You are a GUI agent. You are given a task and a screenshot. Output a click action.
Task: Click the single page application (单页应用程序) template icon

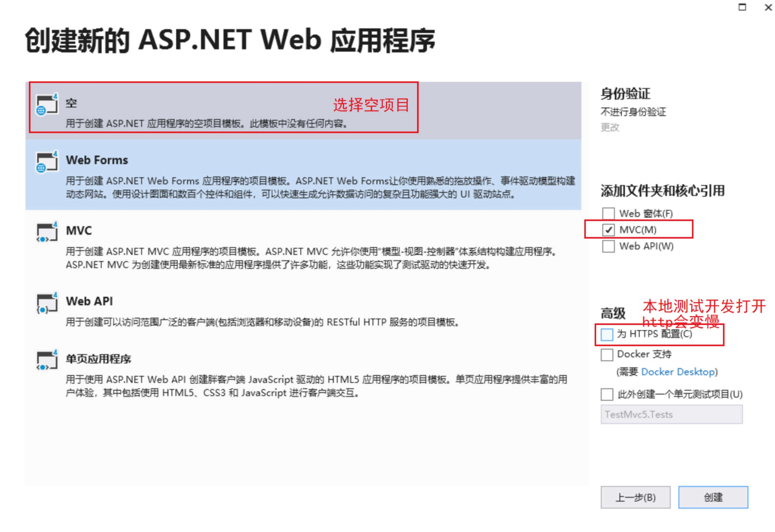click(47, 360)
